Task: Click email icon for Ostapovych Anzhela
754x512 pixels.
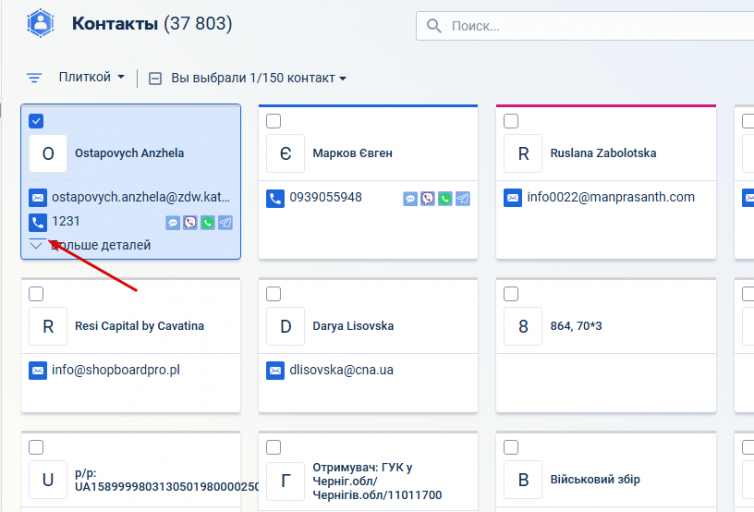Action: (x=38, y=198)
